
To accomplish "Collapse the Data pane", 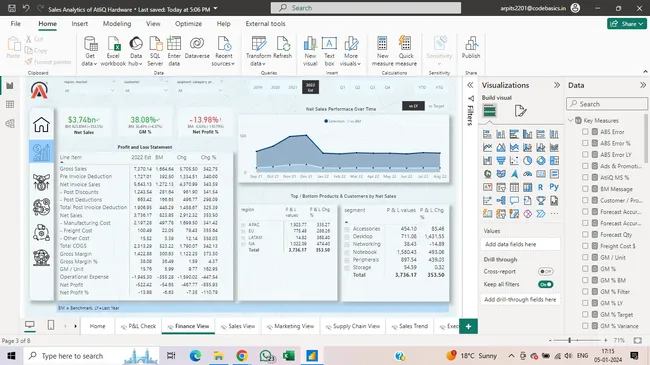I will (643, 85).
